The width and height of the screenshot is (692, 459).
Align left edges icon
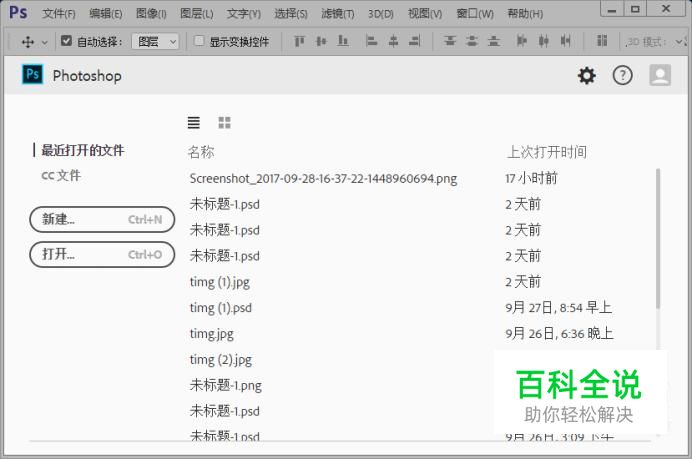(372, 41)
